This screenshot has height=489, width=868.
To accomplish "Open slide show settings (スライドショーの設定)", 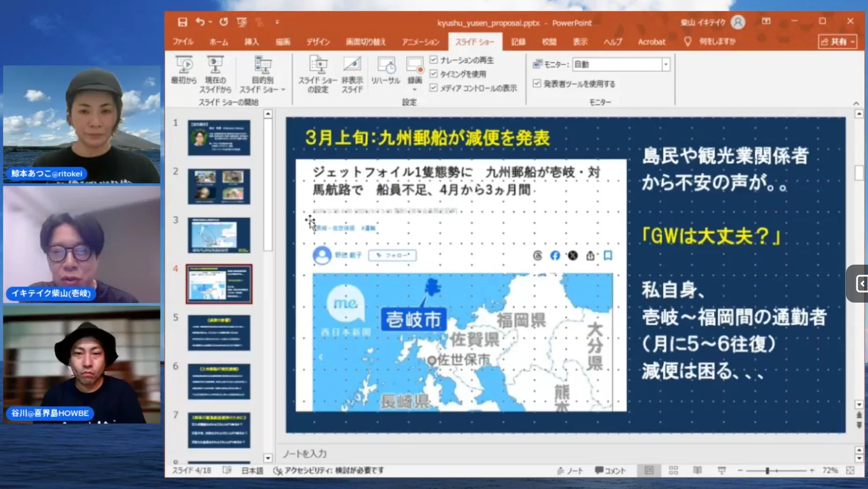I will tap(318, 74).
